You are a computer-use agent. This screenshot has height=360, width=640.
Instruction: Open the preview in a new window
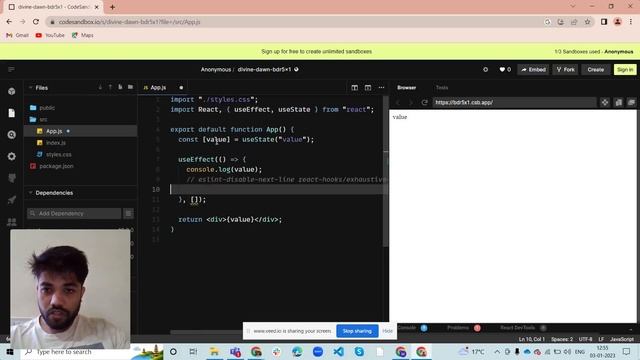pos(631,102)
